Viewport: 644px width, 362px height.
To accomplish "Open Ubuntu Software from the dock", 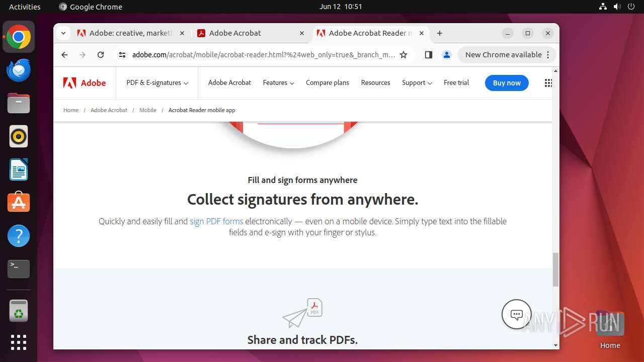I will [19, 203].
